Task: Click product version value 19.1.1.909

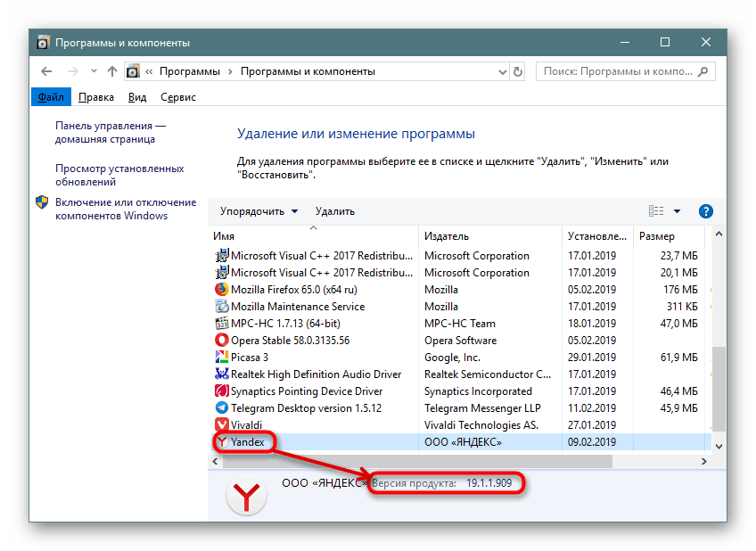Action: click(489, 483)
